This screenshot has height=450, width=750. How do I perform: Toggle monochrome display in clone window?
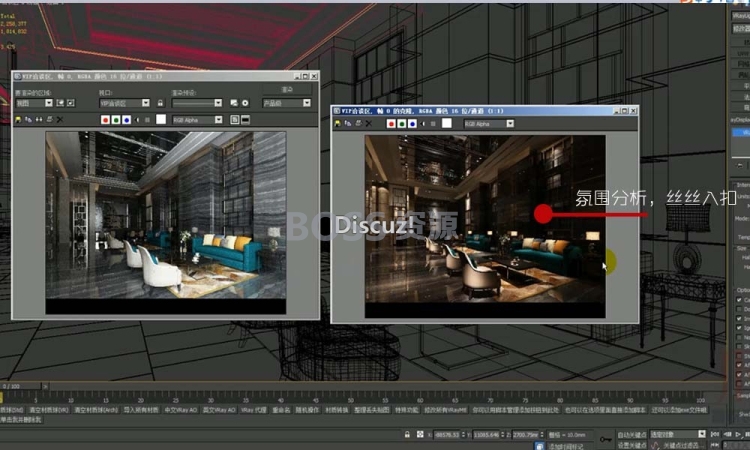(x=433, y=123)
